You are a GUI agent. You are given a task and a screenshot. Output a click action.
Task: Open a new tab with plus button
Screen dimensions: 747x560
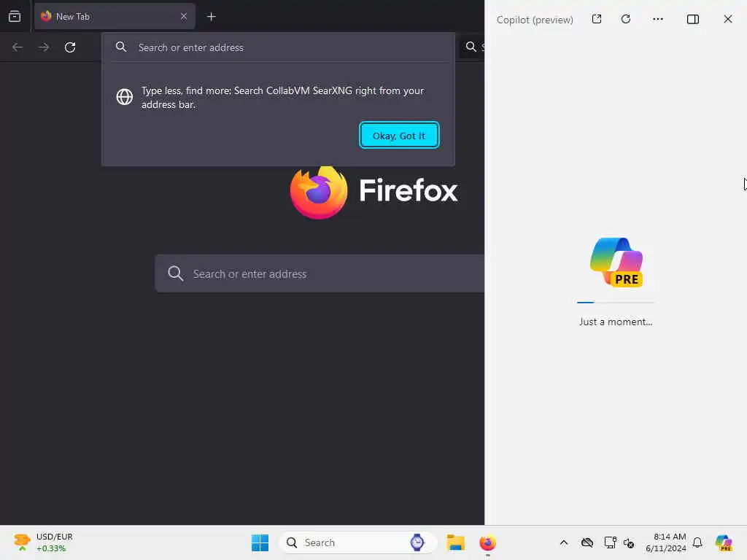(211, 17)
